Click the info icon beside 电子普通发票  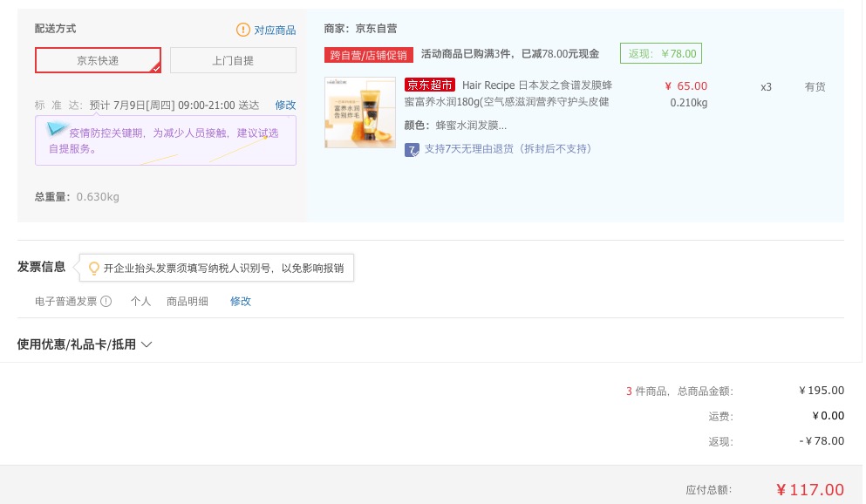[106, 302]
